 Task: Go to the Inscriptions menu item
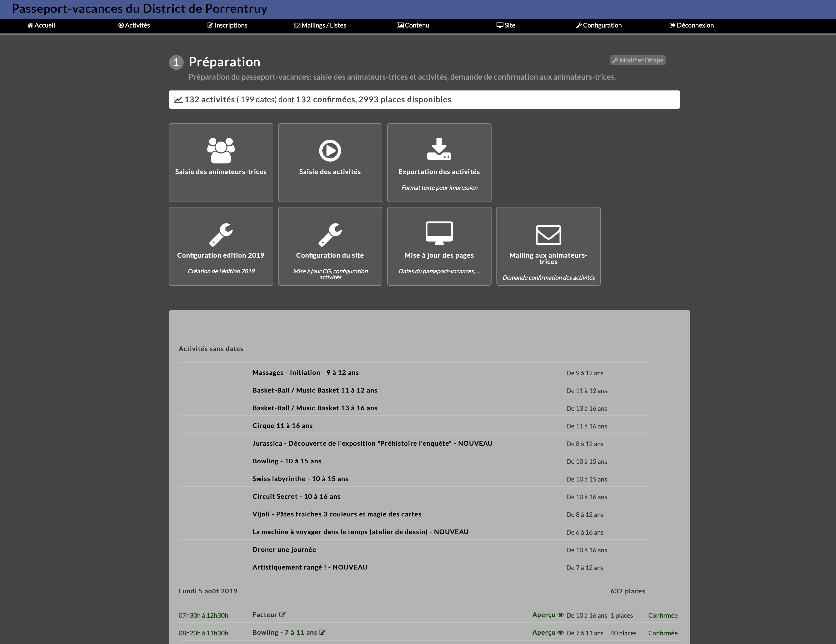(227, 25)
